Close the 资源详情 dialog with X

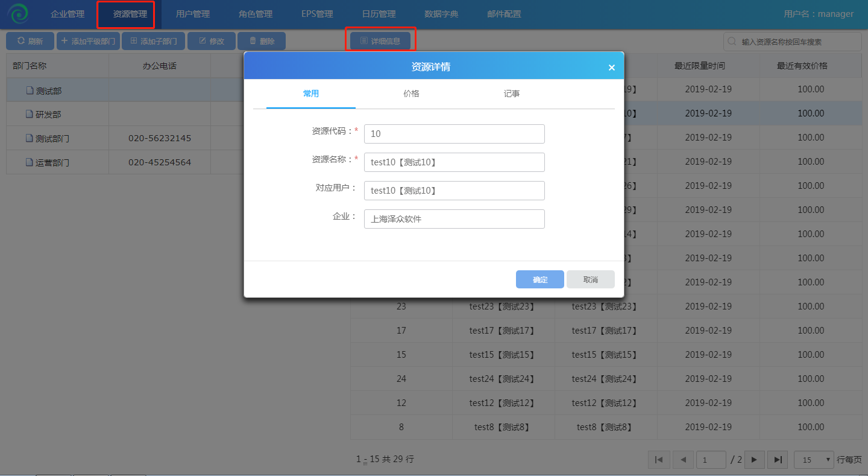[611, 68]
